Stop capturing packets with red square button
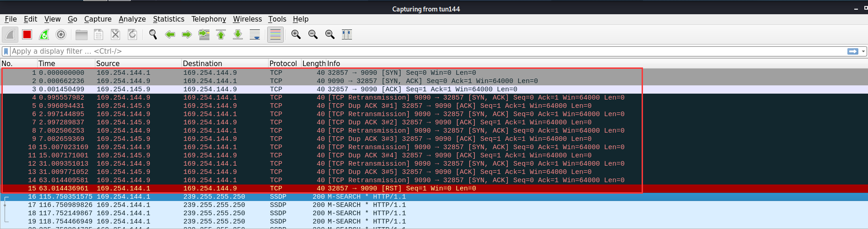 pos(27,34)
